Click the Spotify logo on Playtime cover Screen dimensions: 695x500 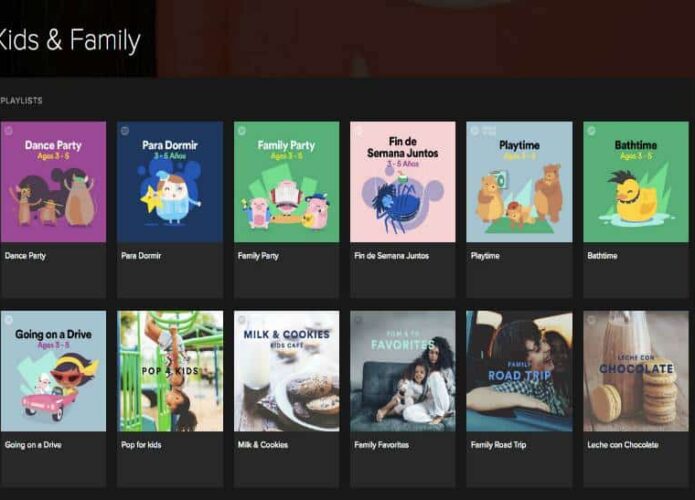point(474,130)
